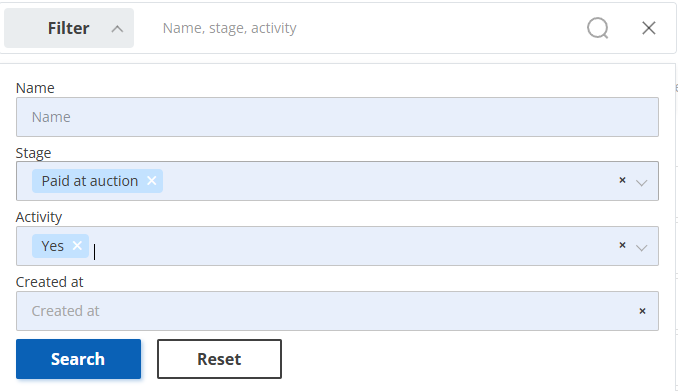
Task: Clear all selections in Activity field
Action: point(622,245)
